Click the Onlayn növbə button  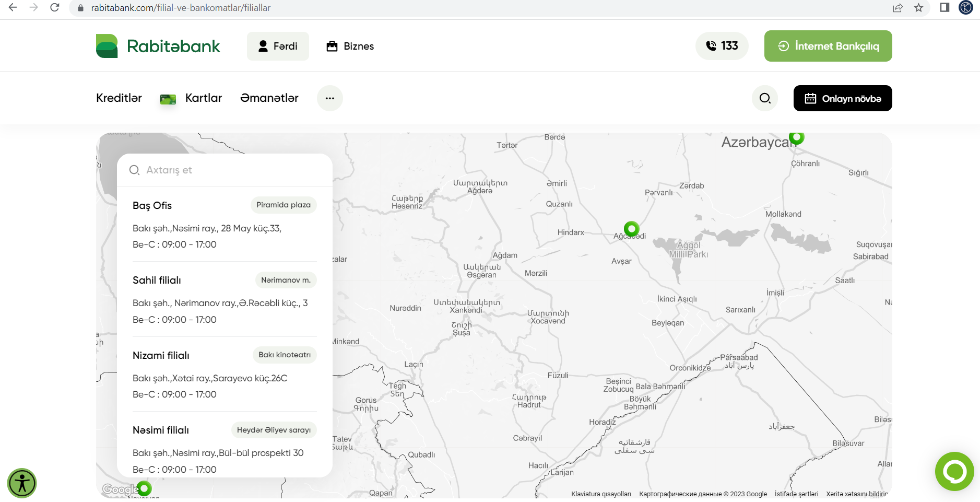click(842, 98)
